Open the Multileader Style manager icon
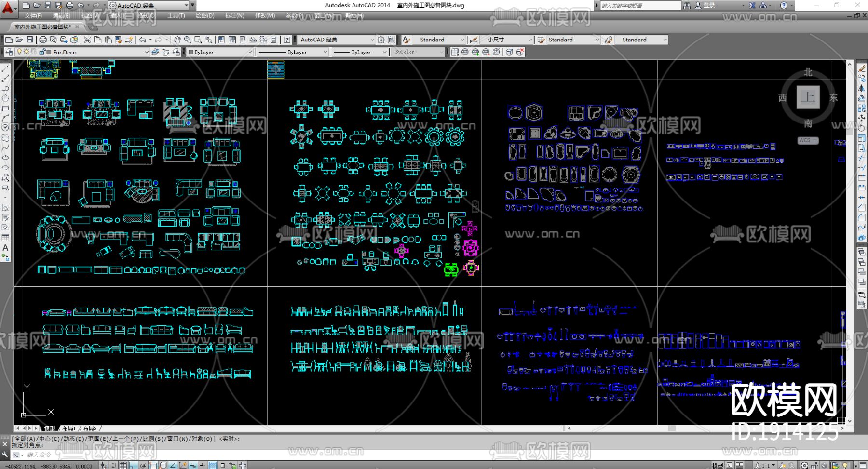 pyautogui.click(x=609, y=40)
